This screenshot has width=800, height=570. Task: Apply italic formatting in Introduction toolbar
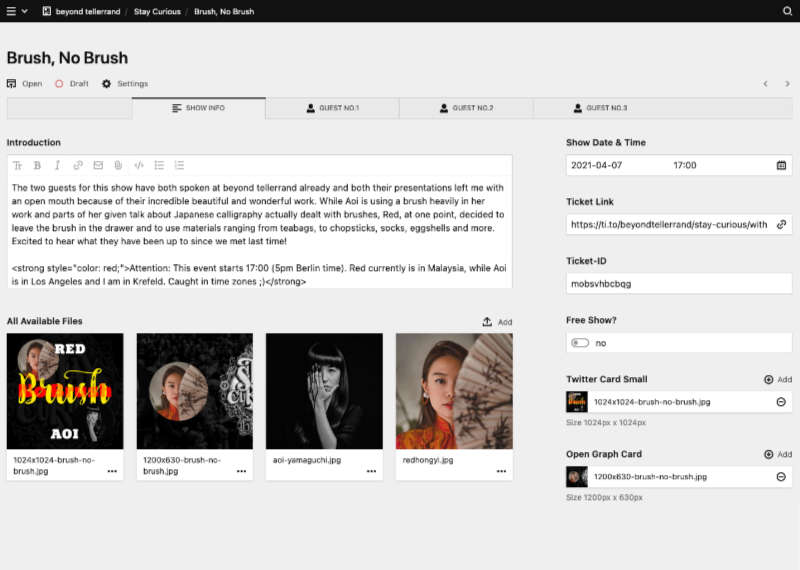[57, 165]
